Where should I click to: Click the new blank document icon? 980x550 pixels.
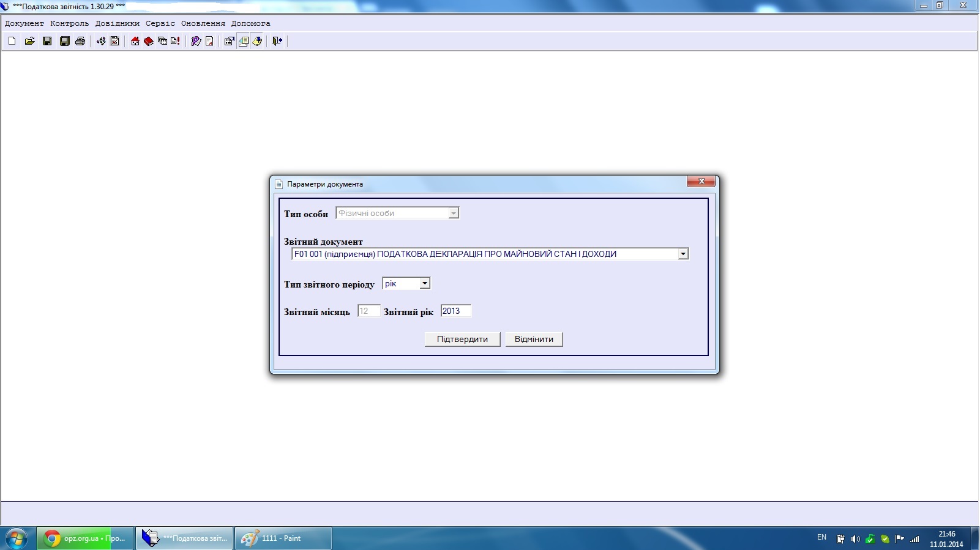point(12,41)
